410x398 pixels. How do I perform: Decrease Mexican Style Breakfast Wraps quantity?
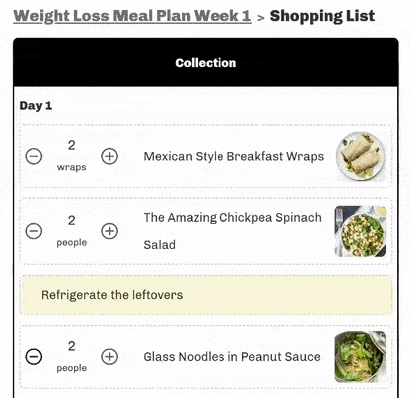[x=34, y=156]
